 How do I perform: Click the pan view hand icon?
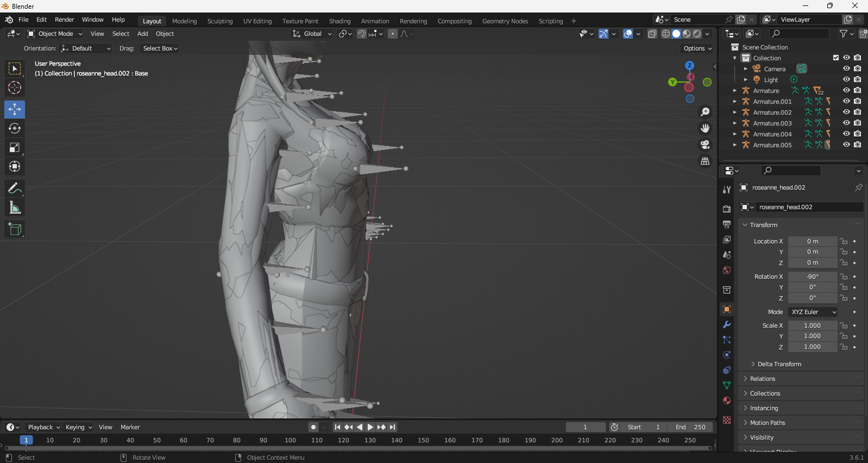[705, 128]
